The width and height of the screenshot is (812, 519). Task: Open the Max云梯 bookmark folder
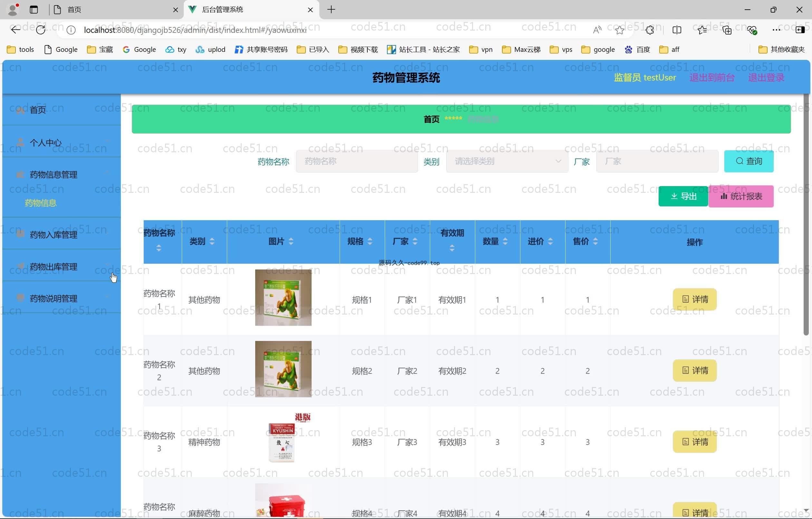click(x=521, y=50)
